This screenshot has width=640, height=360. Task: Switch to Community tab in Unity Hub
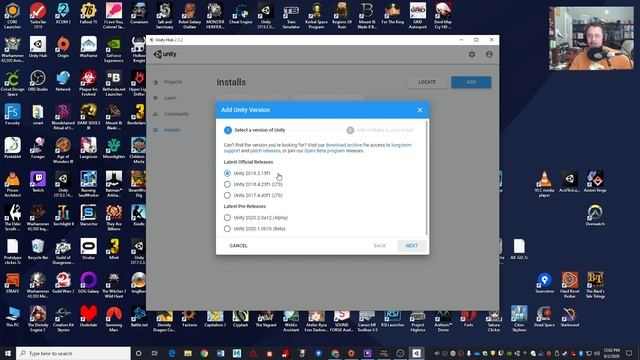pos(176,114)
